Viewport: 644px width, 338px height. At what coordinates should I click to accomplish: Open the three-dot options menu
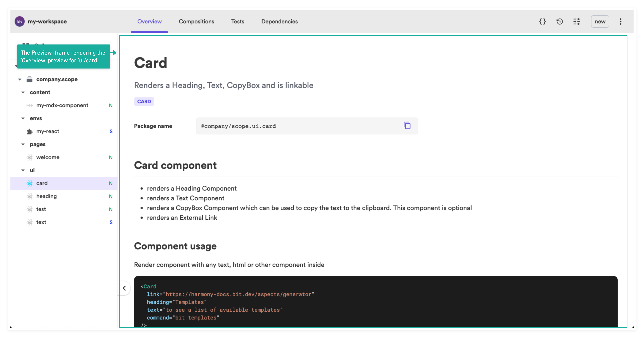[x=621, y=21]
